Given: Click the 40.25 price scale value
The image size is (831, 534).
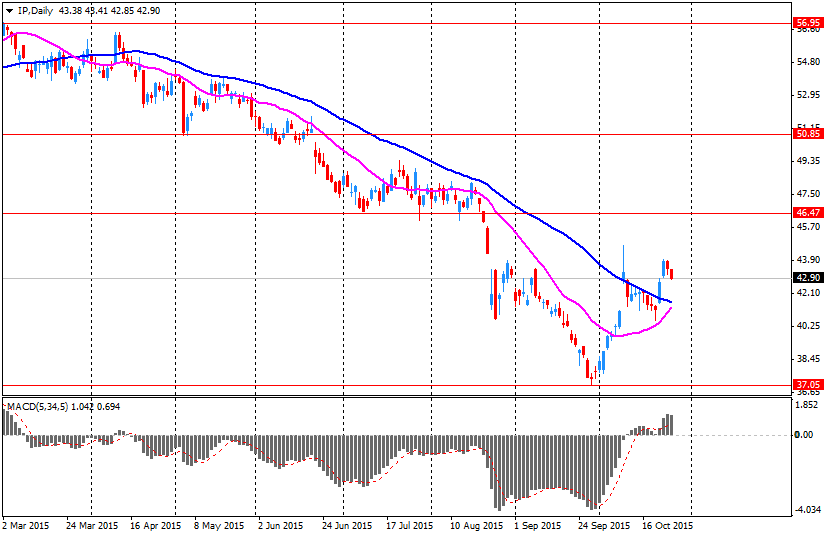Looking at the screenshot, I should 809,326.
